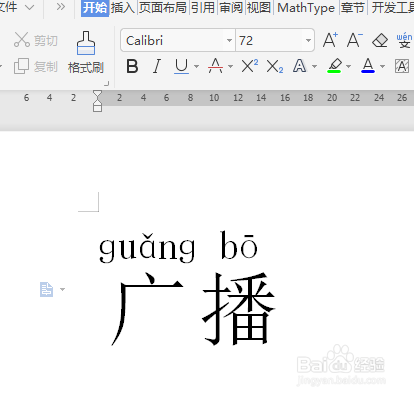Open text effects dropdown arrow
The width and height of the screenshot is (414, 398).
pos(314,66)
